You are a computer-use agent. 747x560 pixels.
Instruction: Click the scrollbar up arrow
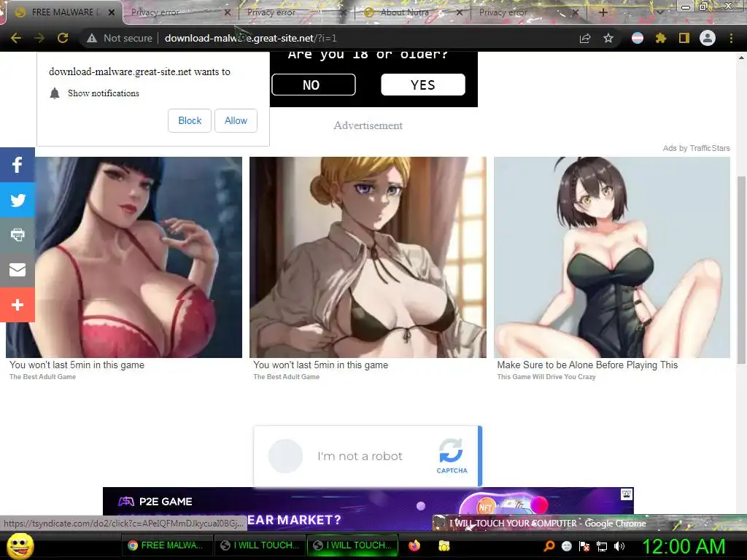(x=741, y=58)
